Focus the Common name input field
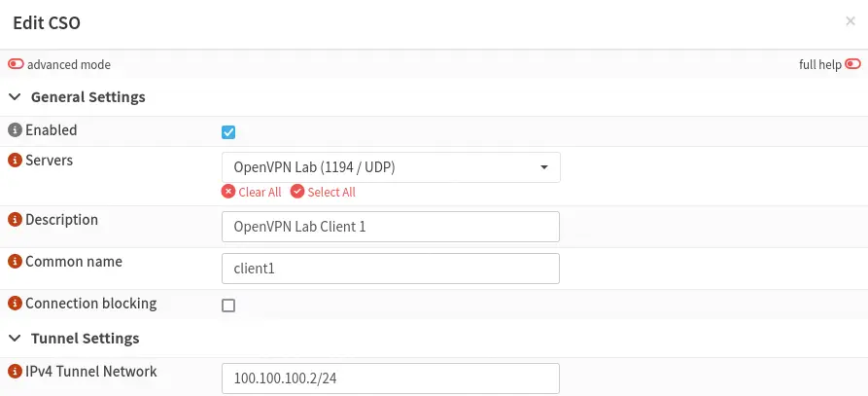The height and width of the screenshot is (396, 868). tap(391, 269)
